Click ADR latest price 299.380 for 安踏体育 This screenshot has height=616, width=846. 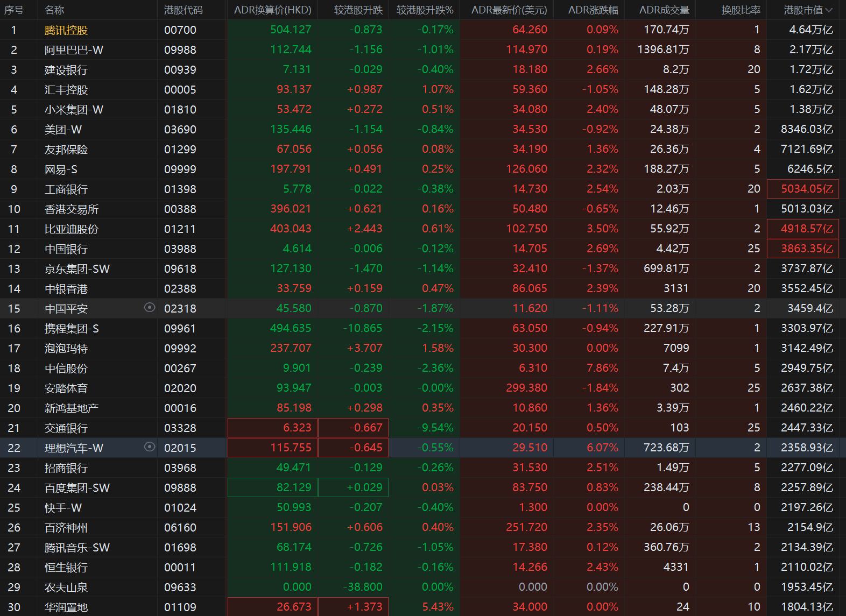(x=526, y=388)
